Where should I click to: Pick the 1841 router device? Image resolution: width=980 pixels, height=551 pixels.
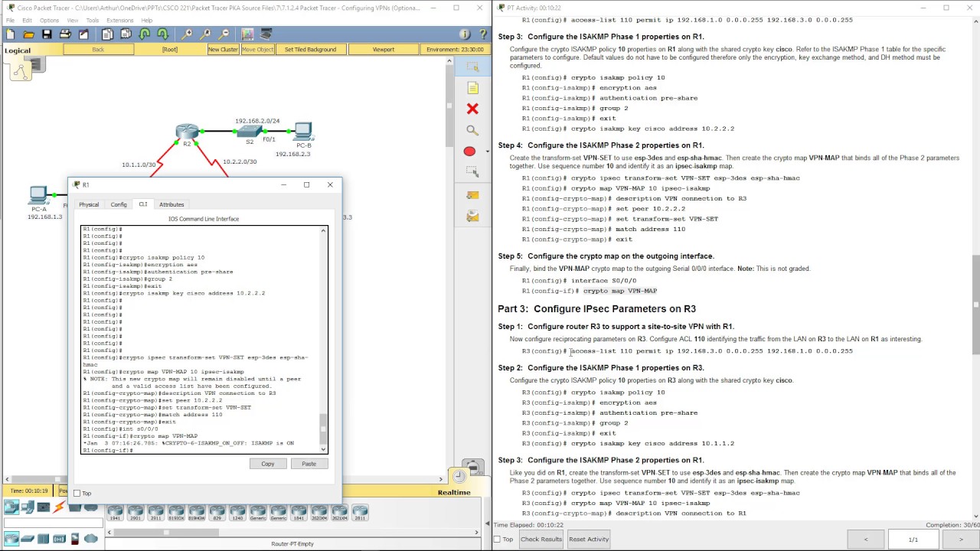click(x=299, y=512)
